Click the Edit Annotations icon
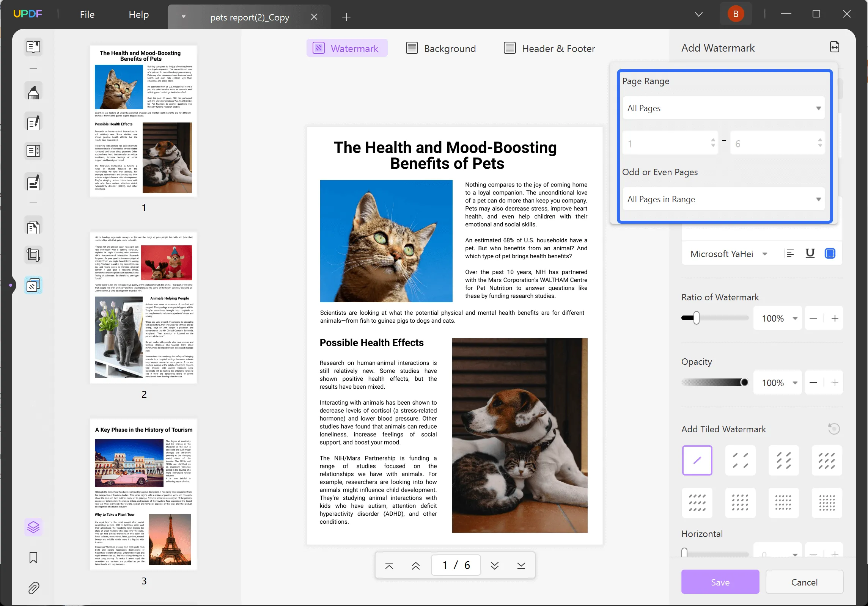 click(x=34, y=122)
